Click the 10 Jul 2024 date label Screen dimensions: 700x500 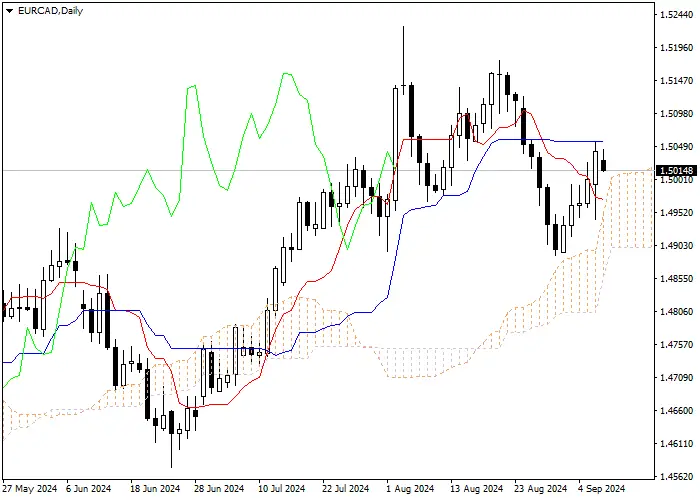tap(282, 489)
